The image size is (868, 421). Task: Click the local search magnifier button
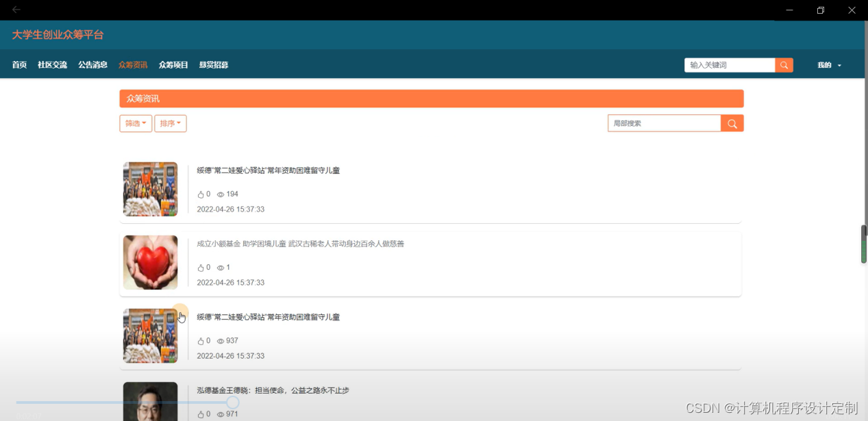tap(732, 123)
